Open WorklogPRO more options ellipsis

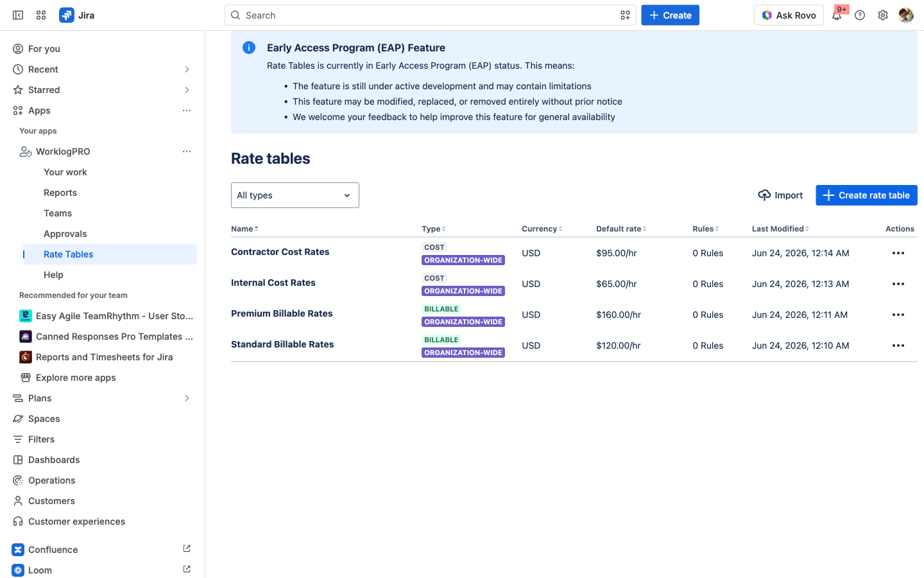187,152
